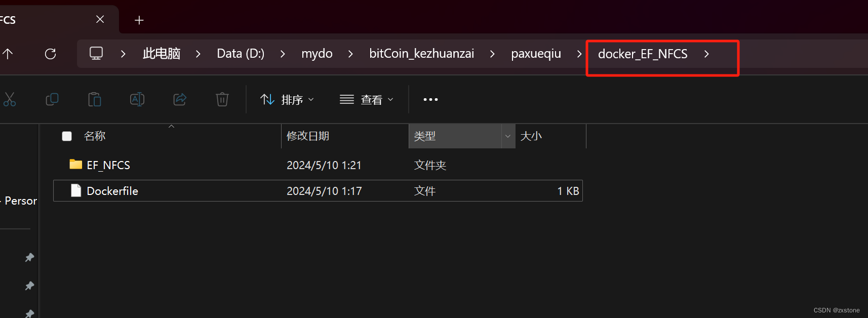The width and height of the screenshot is (868, 318).
Task: Navigate to bitCoin_kezhuanzai breadcrumb folder
Action: (422, 54)
